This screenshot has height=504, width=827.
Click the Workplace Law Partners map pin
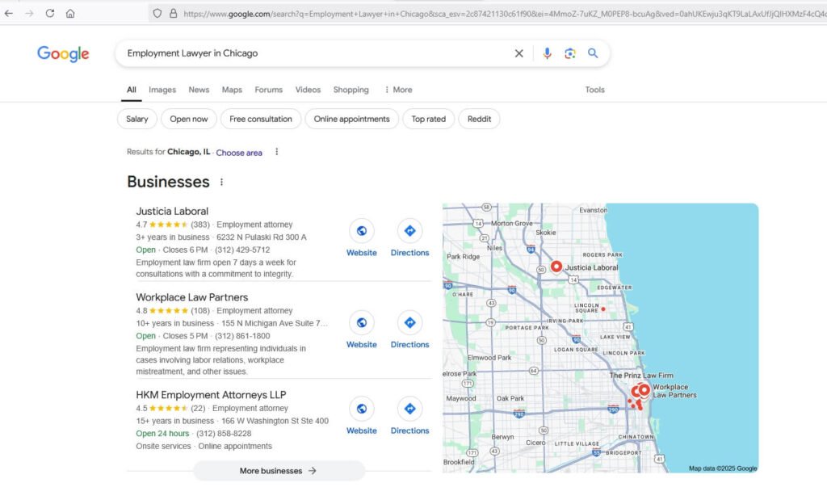point(644,391)
